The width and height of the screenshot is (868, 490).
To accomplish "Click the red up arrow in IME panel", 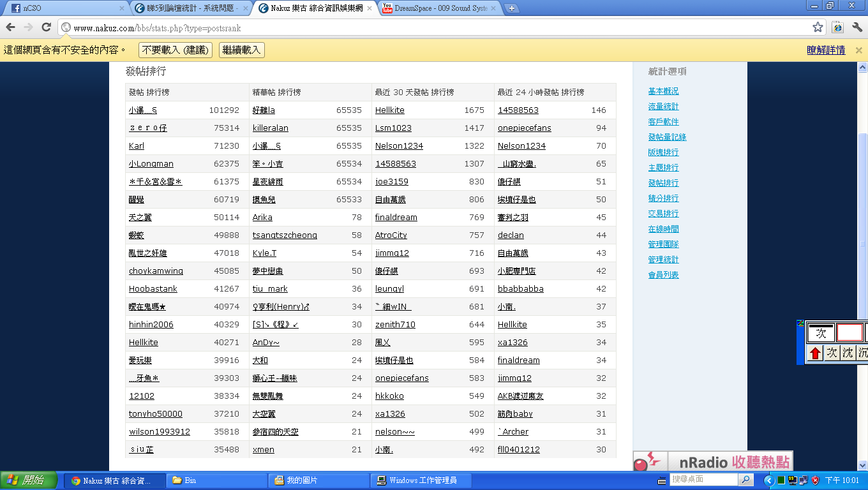I will pyautogui.click(x=815, y=353).
